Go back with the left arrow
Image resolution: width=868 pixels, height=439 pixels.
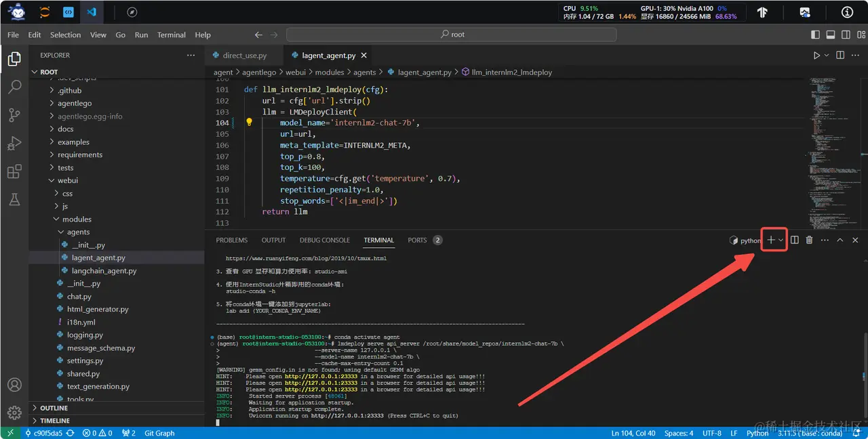[258, 35]
